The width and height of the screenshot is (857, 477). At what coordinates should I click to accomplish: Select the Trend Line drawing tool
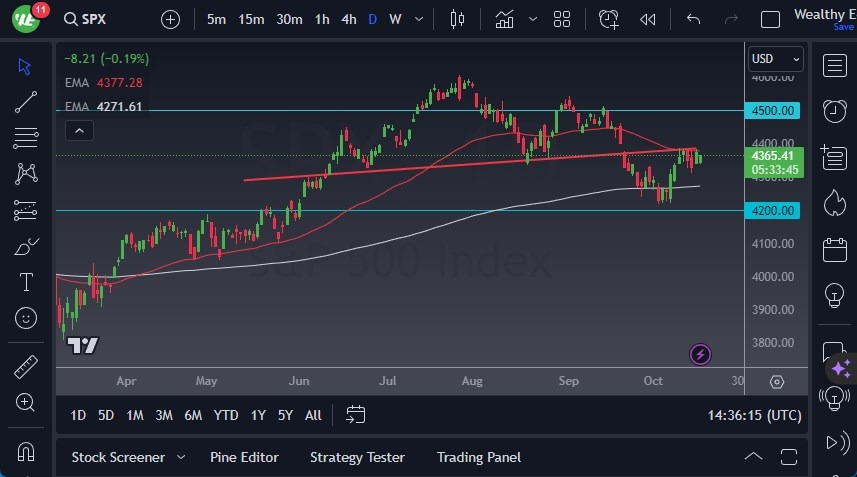(26, 101)
